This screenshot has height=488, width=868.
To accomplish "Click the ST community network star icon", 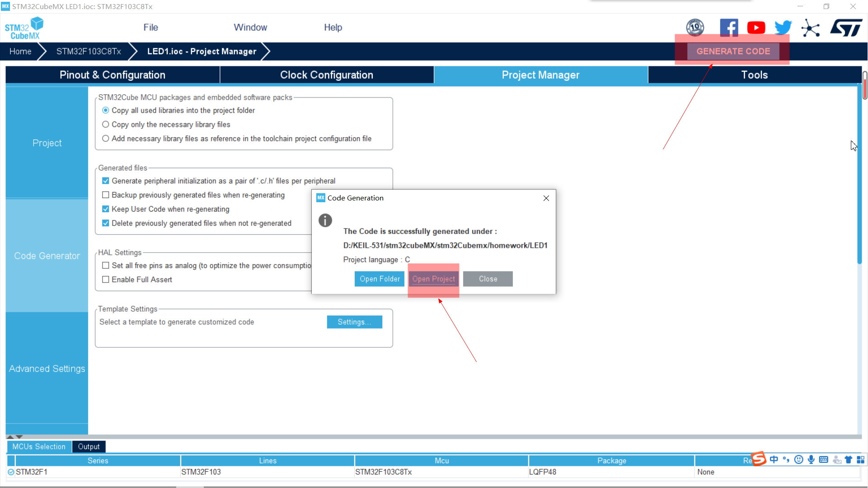I will click(811, 28).
